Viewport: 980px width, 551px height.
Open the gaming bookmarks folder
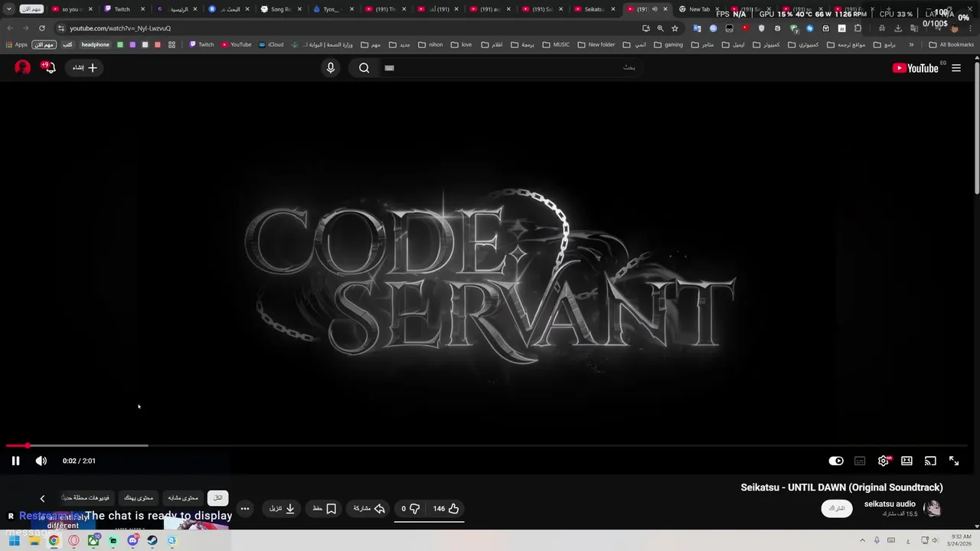668,44
